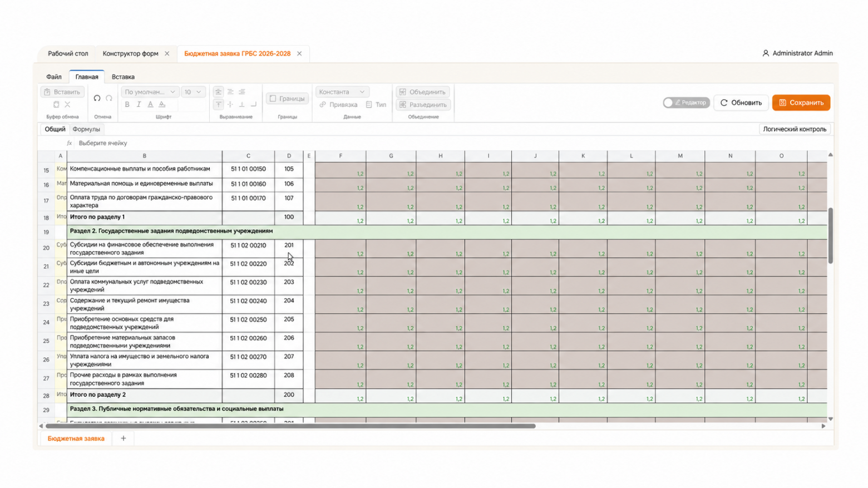Select the Бюджетная заявка sheet tab

[76, 438]
